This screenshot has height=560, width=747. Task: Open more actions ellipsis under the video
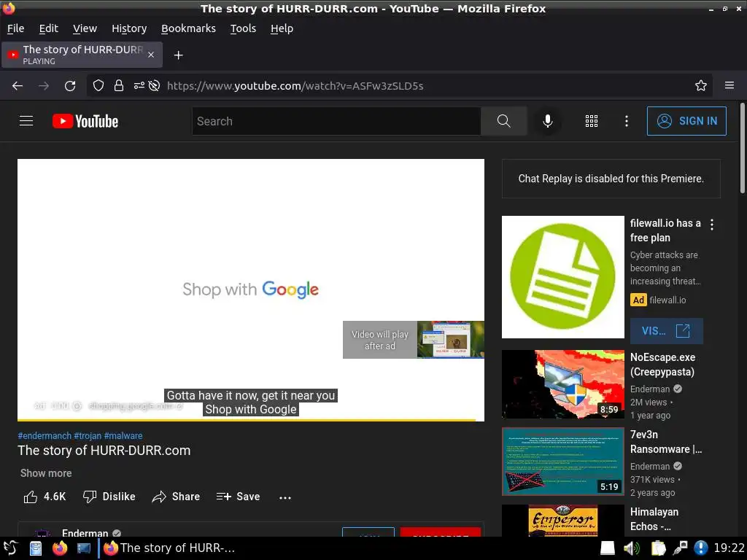(x=285, y=497)
